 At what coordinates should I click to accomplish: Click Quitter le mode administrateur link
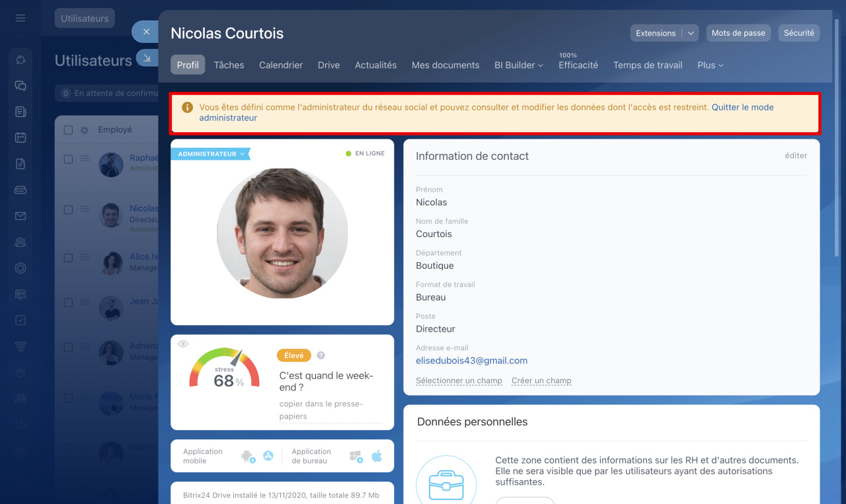pos(742,108)
